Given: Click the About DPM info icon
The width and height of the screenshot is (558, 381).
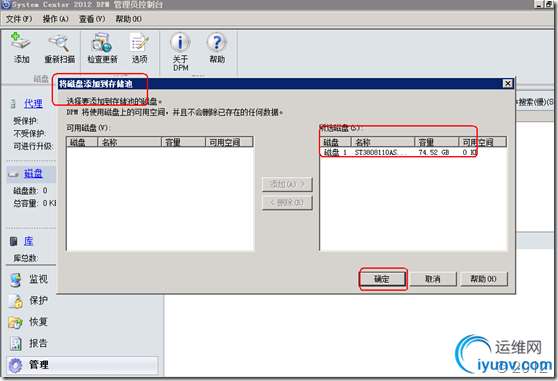Looking at the screenshot, I should click(x=180, y=42).
